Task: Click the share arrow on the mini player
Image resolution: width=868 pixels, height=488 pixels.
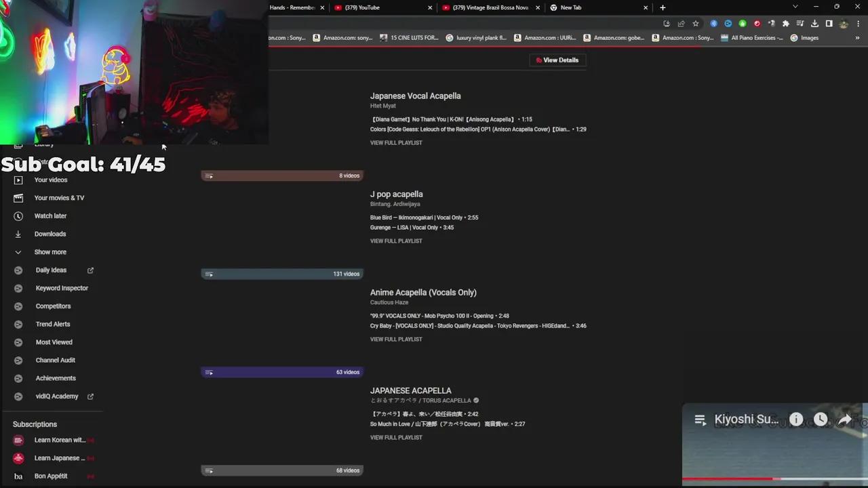Action: tap(845, 420)
